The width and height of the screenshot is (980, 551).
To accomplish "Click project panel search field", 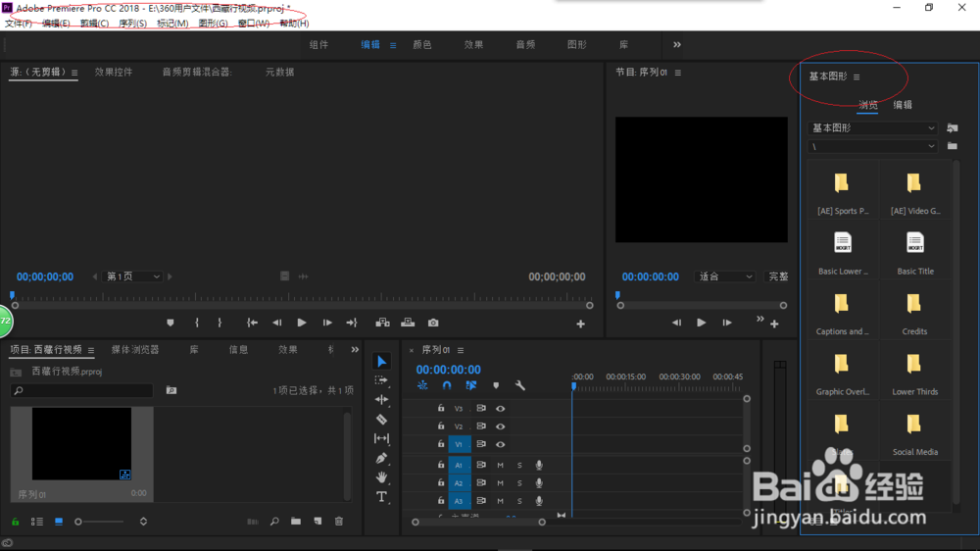I will click(82, 390).
